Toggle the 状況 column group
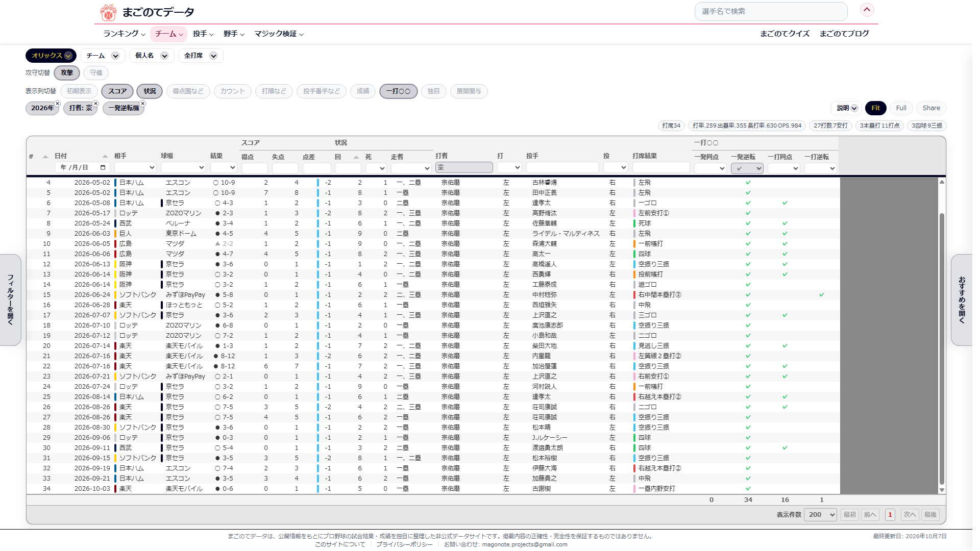Image resolution: width=980 pixels, height=551 pixels. click(x=150, y=91)
